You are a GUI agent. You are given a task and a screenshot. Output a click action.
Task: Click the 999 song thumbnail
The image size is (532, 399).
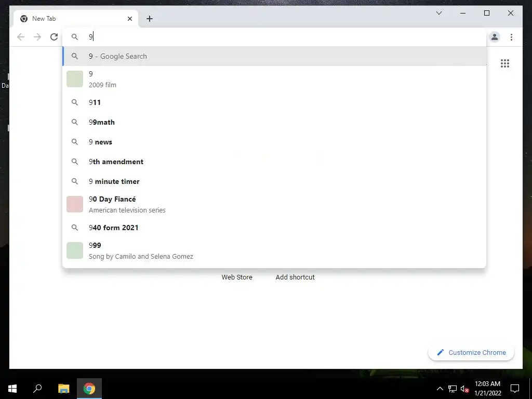[x=75, y=250]
